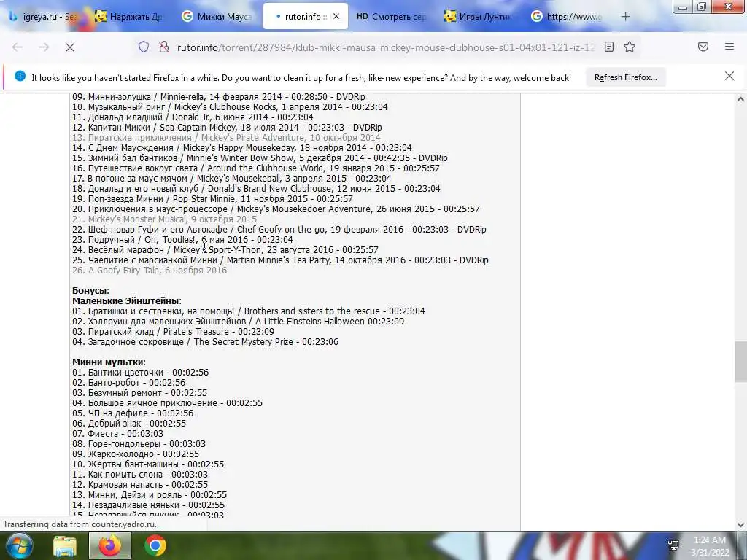Click 01. Братишки и сестренки line
The image size is (747, 560).
pyautogui.click(x=248, y=311)
